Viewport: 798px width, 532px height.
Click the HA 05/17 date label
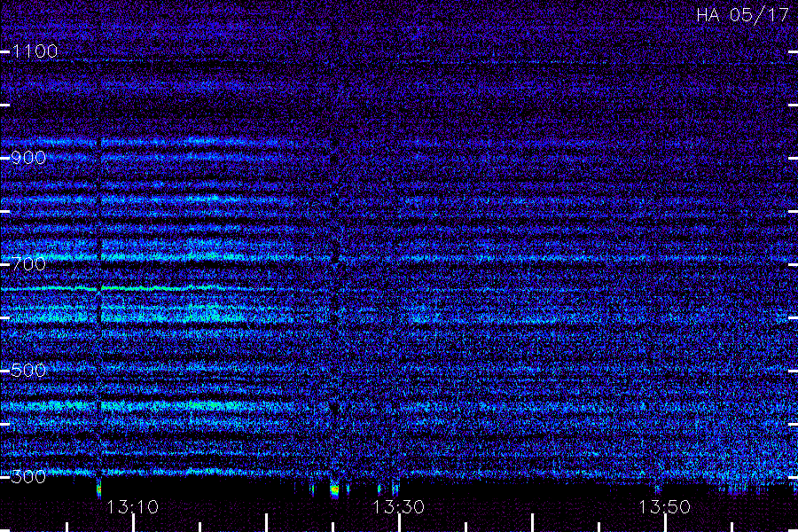(x=742, y=15)
